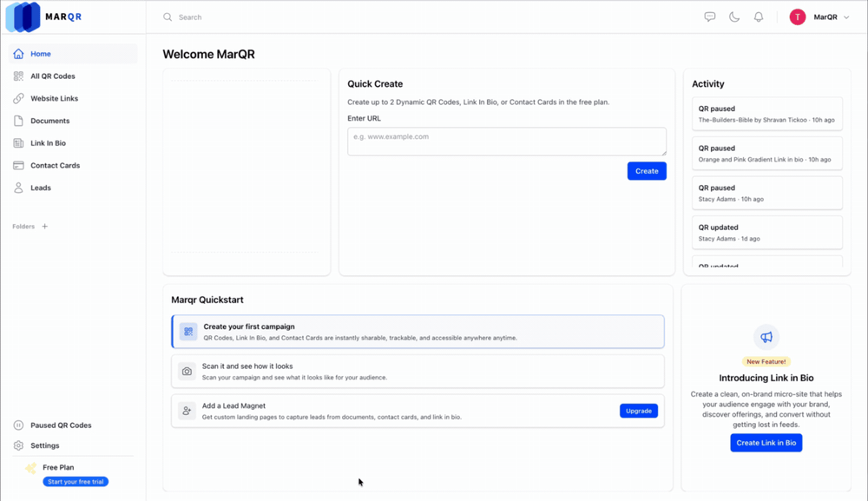This screenshot has height=501, width=868.
Task: Click the New Feature! badge
Action: pos(766,361)
